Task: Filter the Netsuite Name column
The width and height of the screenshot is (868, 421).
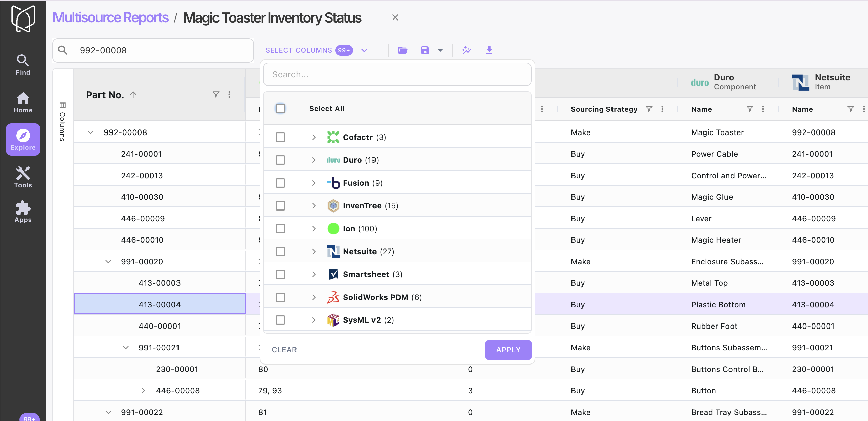Action: click(851, 109)
